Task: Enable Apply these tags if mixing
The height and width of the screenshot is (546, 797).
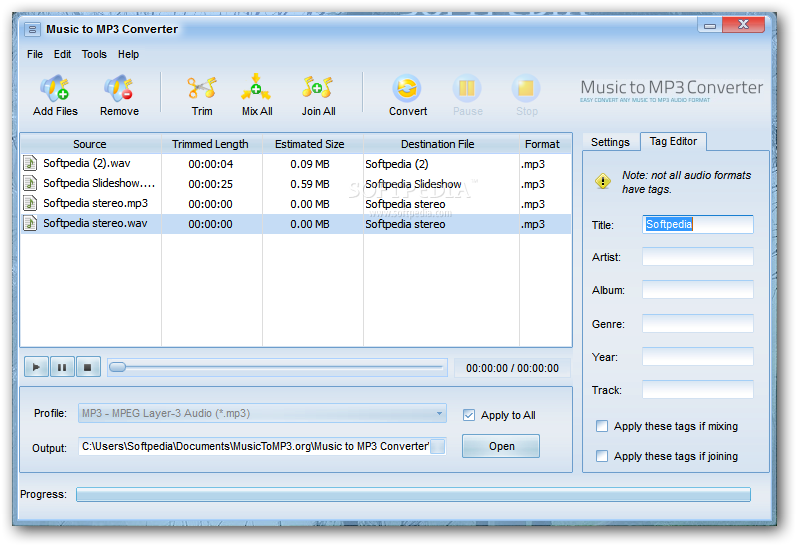Action: 602,426
